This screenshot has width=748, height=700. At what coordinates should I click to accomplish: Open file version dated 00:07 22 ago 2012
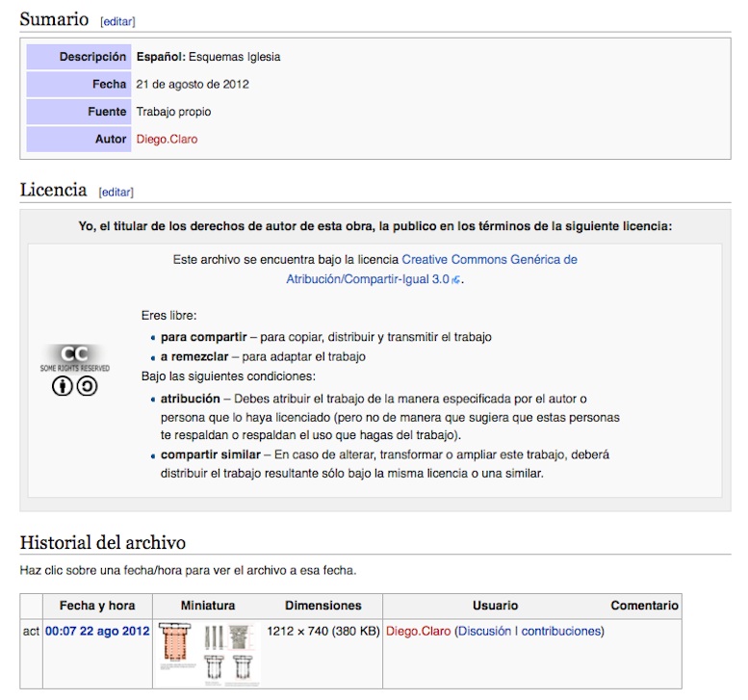point(97,632)
